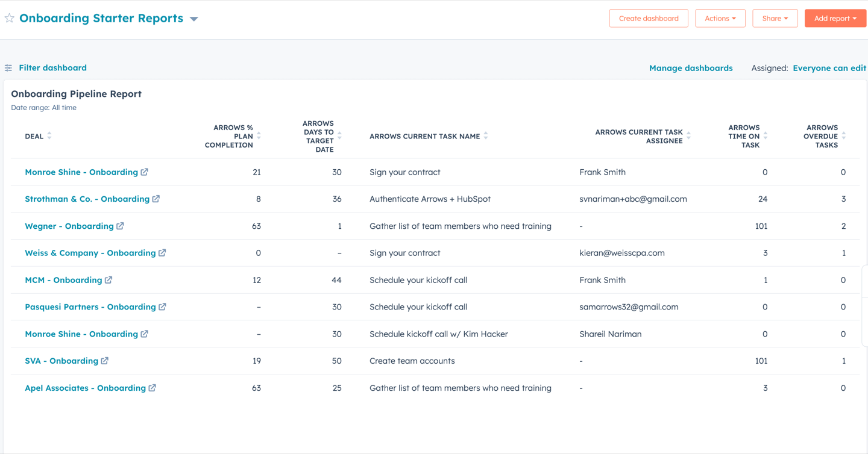Open the Share dropdown
This screenshot has width=868, height=454.
pos(775,18)
